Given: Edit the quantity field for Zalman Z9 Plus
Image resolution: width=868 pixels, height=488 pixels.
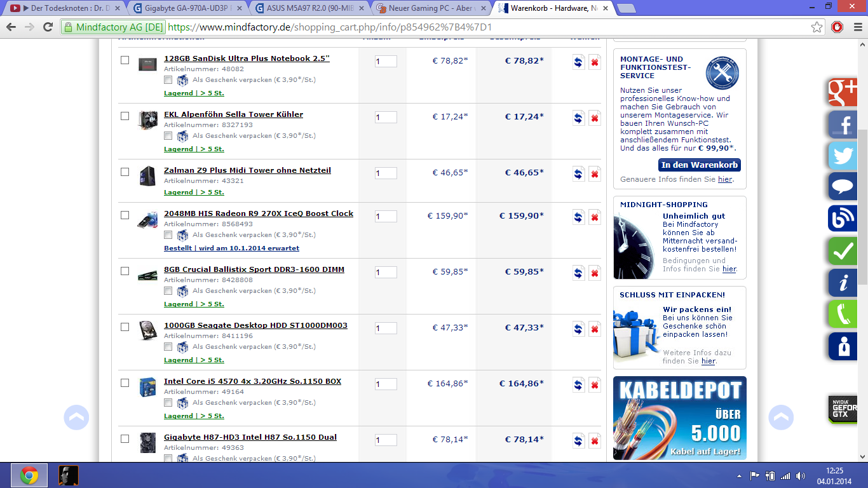Looking at the screenshot, I should coord(386,173).
